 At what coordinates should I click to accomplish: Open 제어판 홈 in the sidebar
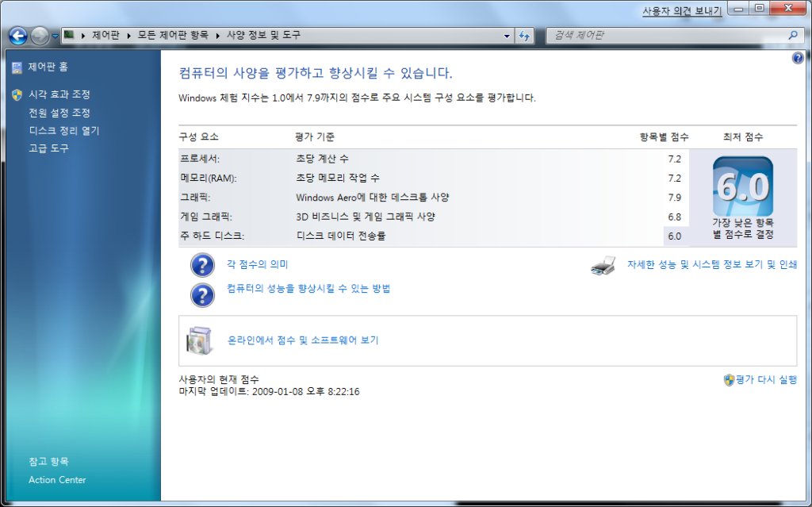coord(48,67)
